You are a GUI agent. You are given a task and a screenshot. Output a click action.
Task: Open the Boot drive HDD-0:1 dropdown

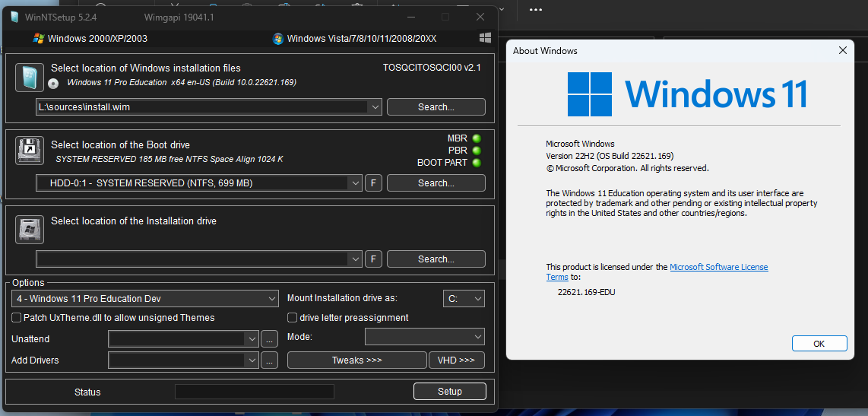355,183
